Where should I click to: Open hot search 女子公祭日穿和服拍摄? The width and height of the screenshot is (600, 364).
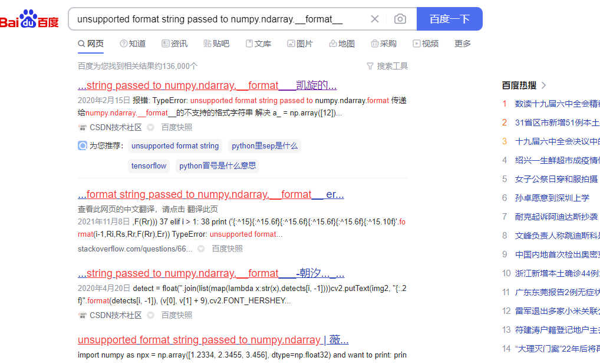556,179
